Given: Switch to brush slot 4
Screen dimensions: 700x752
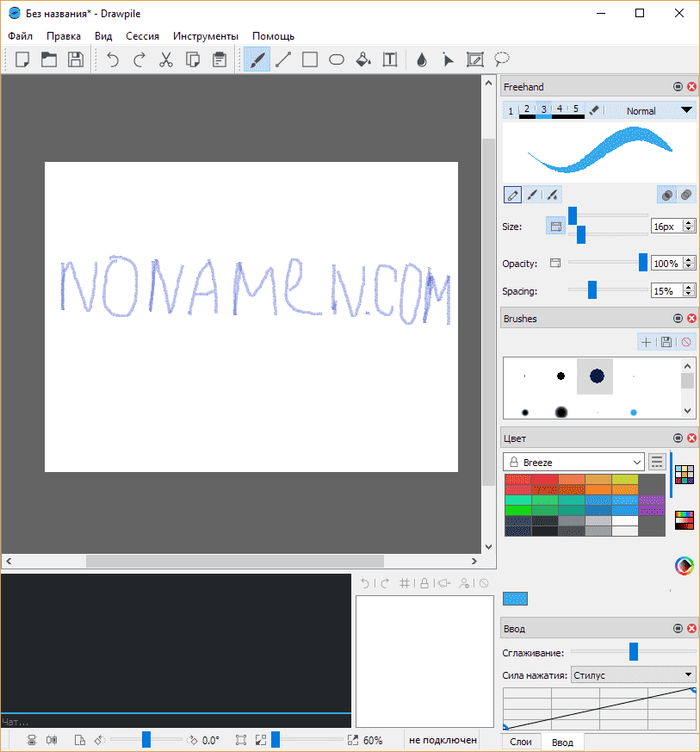Looking at the screenshot, I should [x=560, y=109].
